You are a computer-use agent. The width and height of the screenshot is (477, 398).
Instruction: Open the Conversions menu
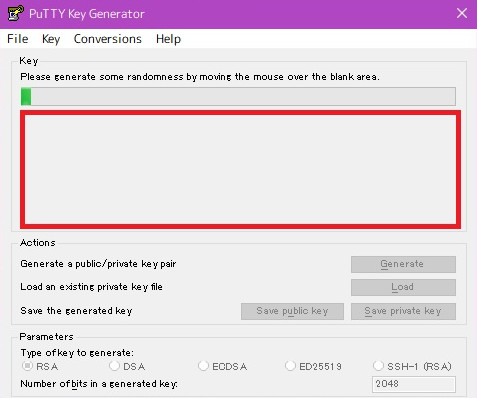pyautogui.click(x=108, y=39)
